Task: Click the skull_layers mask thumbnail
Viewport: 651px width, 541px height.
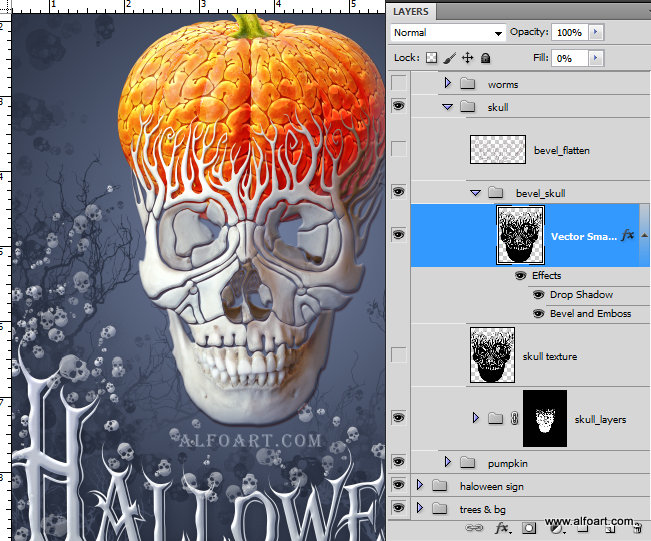Action: (x=545, y=418)
